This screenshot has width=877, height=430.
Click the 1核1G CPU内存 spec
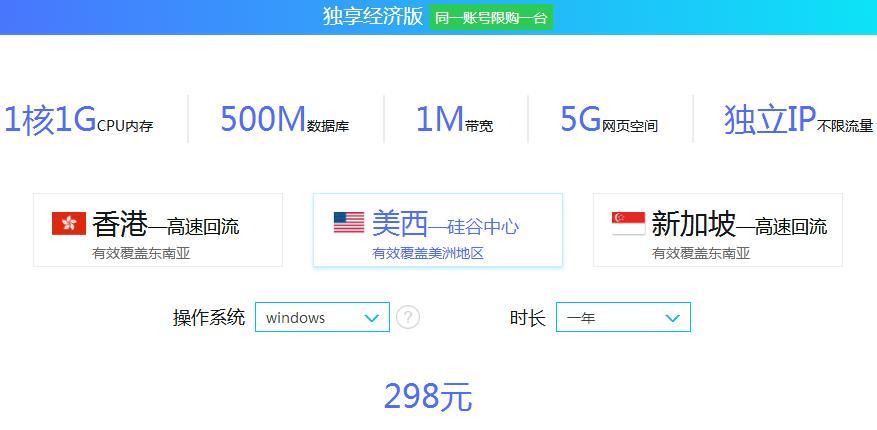78,120
